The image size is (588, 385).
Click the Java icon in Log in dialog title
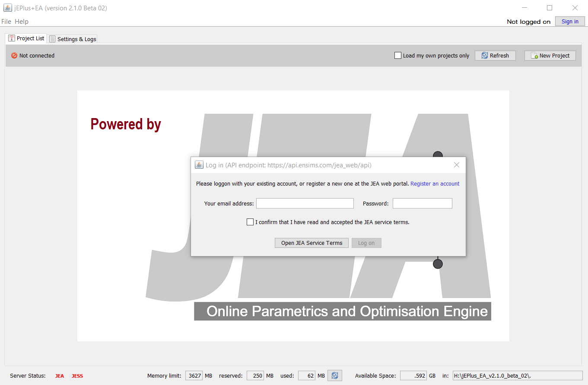tap(199, 165)
